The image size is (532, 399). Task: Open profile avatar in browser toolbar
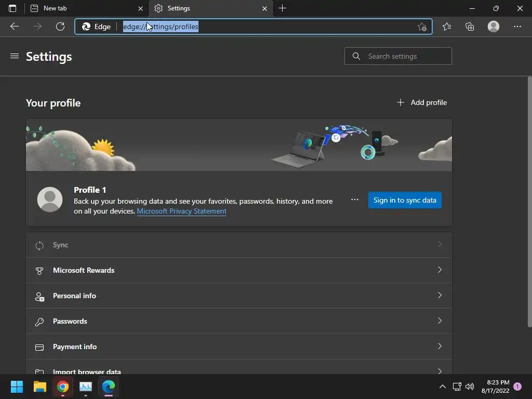click(x=494, y=26)
